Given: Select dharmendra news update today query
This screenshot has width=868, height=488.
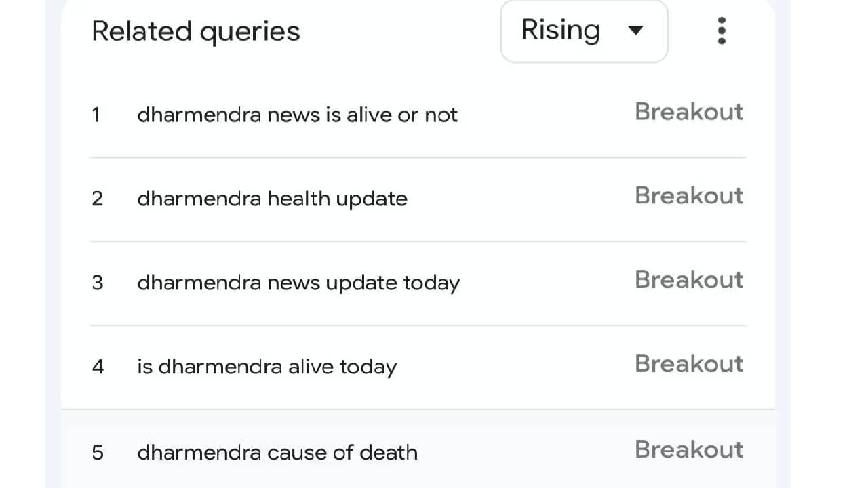Looking at the screenshot, I should click(x=298, y=283).
